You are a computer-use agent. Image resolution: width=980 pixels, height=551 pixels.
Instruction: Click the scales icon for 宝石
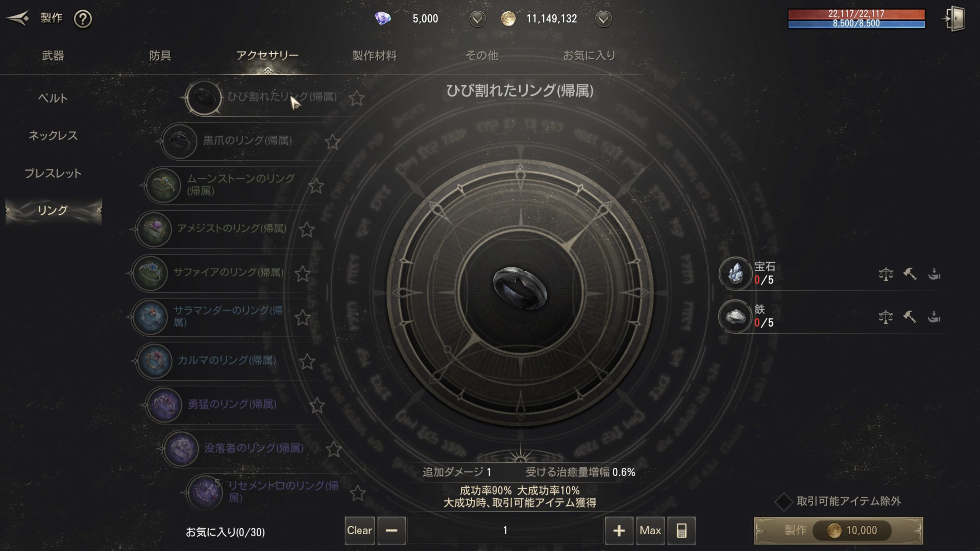pos(886,274)
